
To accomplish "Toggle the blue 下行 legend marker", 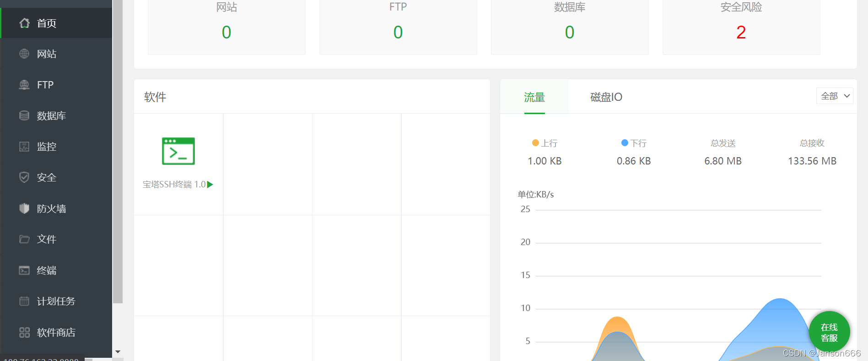I will tap(625, 143).
